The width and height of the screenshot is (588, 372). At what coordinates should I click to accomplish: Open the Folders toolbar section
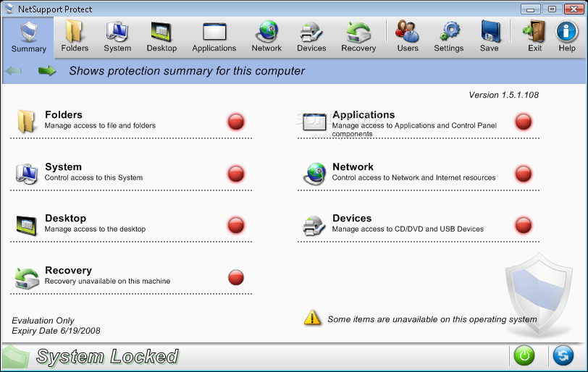(x=75, y=37)
